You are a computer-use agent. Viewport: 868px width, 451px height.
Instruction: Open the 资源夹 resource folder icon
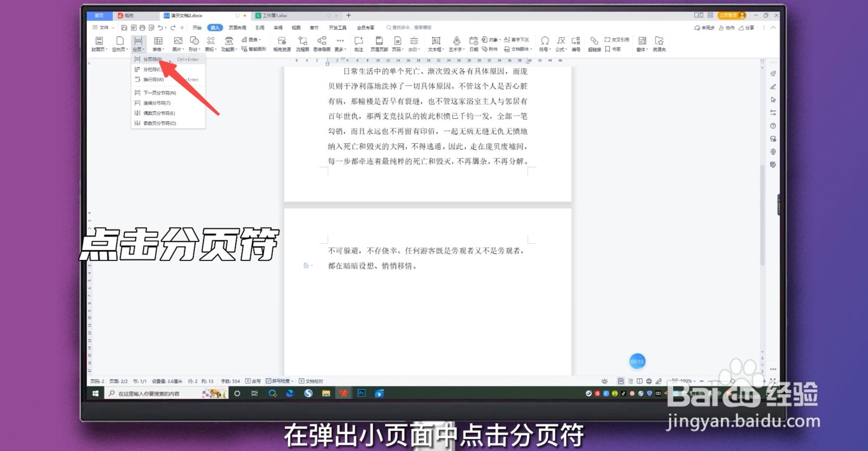pos(659,44)
